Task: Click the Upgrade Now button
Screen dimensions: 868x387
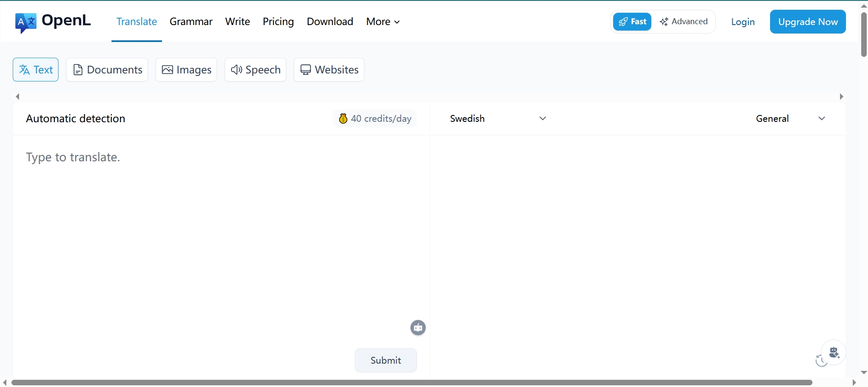Action: tap(807, 22)
